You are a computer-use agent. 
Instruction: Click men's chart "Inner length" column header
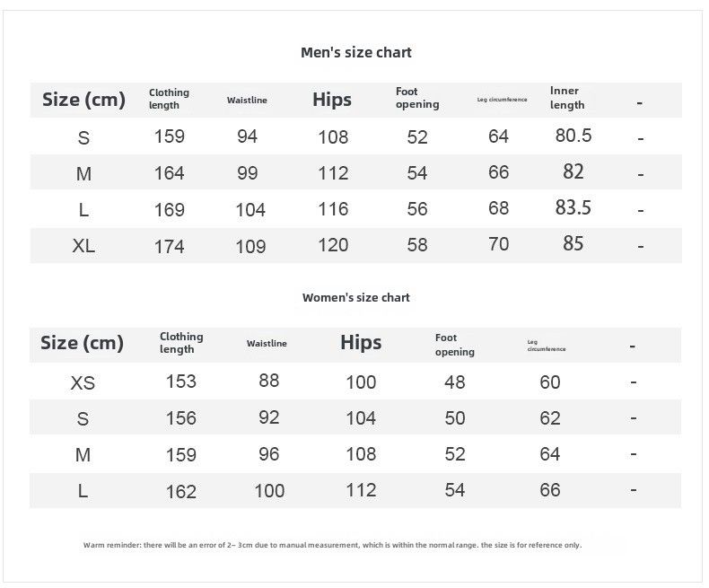click(567, 98)
